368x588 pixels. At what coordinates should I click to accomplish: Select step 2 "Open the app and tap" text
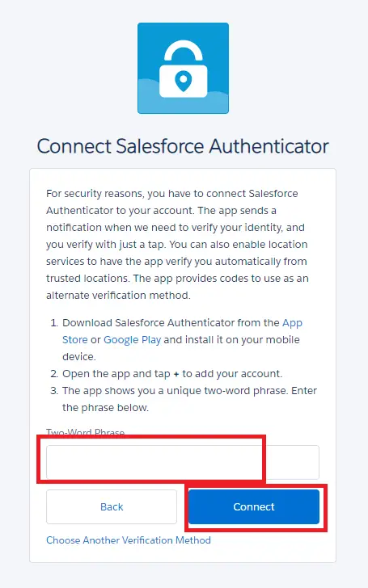116,374
